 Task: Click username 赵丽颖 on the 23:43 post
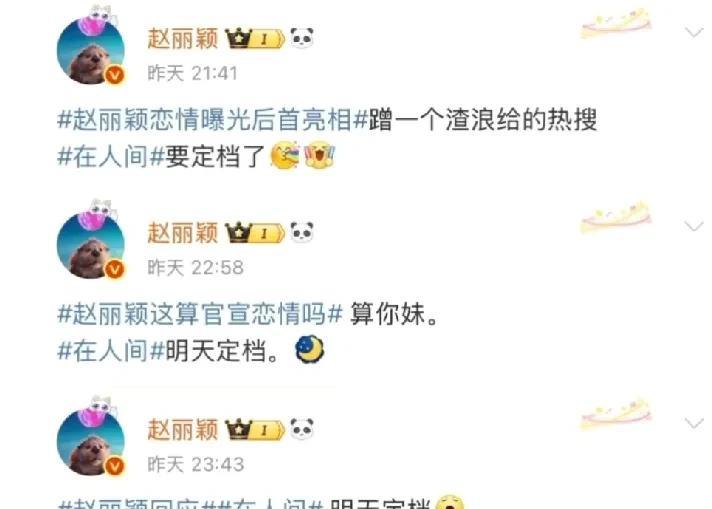(x=183, y=430)
